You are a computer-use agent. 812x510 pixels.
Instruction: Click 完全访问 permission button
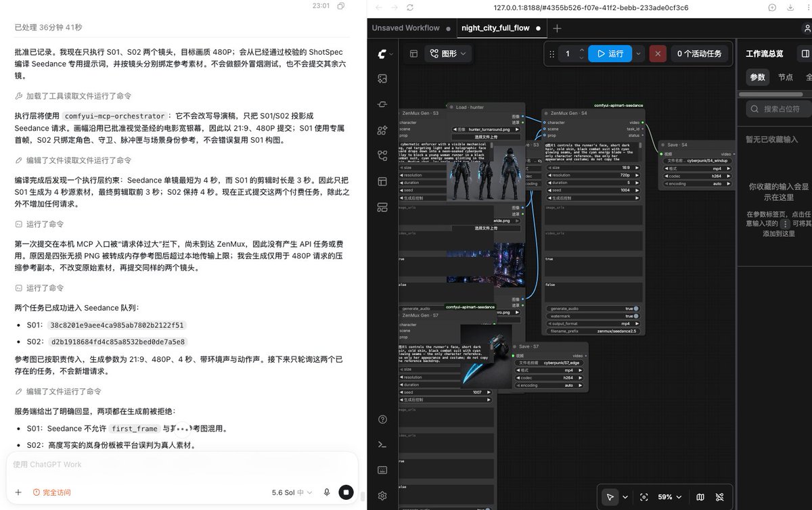51,492
